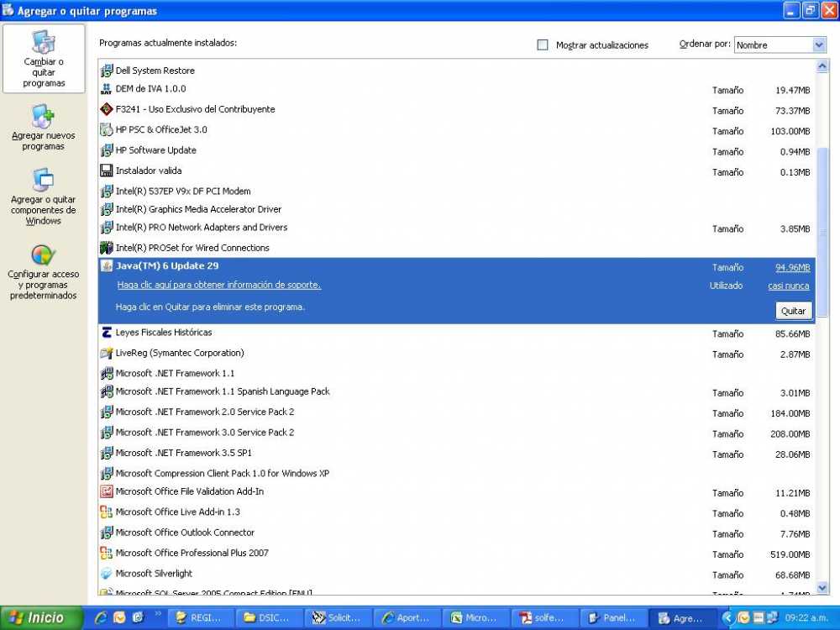Image resolution: width=840 pixels, height=630 pixels.
Task: Select Microsoft .NET Framework 3.5 SP1 entry
Action: point(458,454)
